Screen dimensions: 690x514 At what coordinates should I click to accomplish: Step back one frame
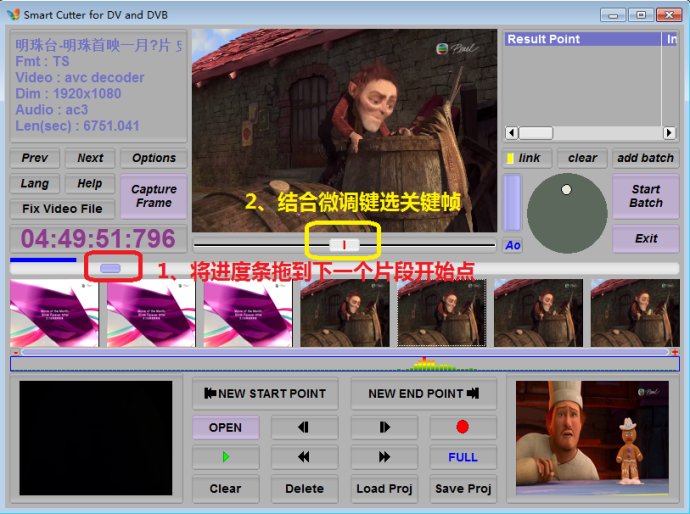[304, 427]
